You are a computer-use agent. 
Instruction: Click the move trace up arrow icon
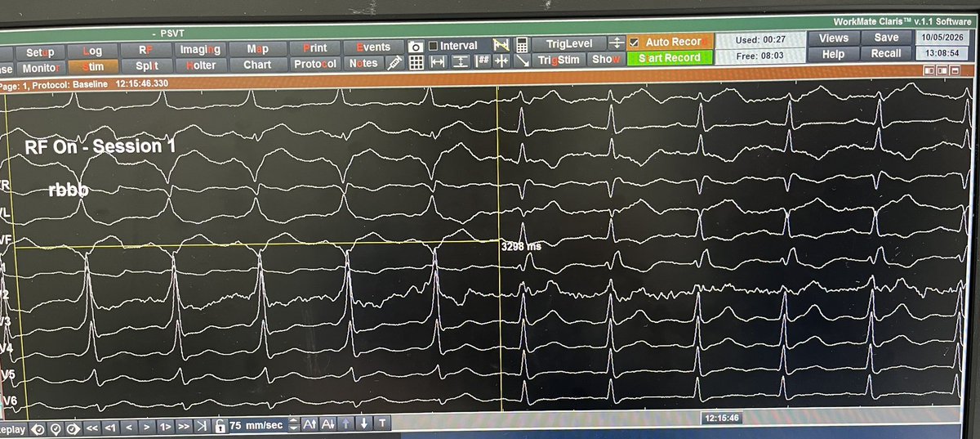coord(345,423)
